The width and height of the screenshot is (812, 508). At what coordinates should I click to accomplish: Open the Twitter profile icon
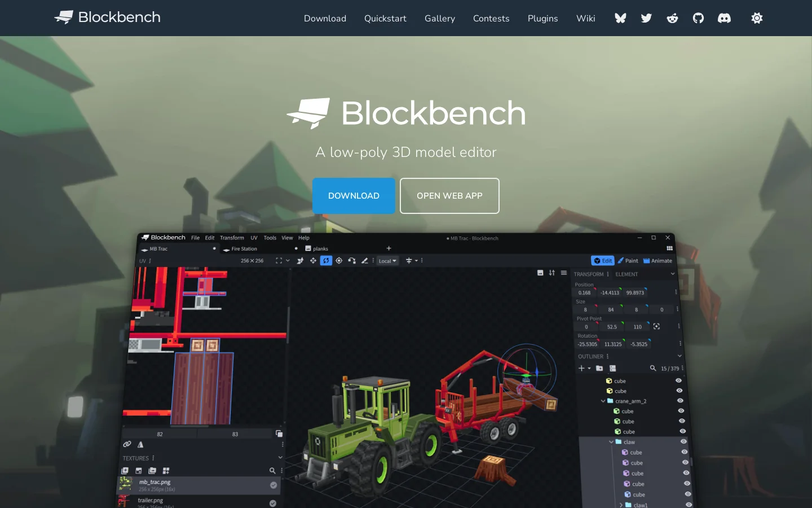(646, 18)
